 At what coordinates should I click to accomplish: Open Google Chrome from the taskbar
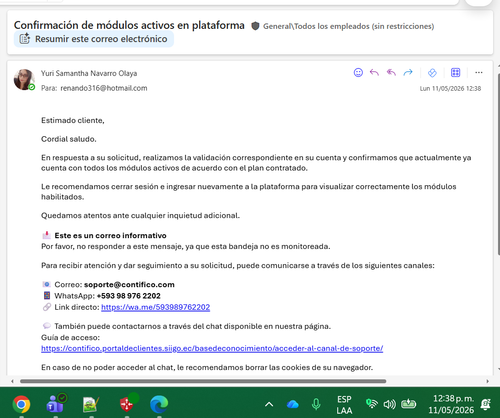click(x=21, y=404)
